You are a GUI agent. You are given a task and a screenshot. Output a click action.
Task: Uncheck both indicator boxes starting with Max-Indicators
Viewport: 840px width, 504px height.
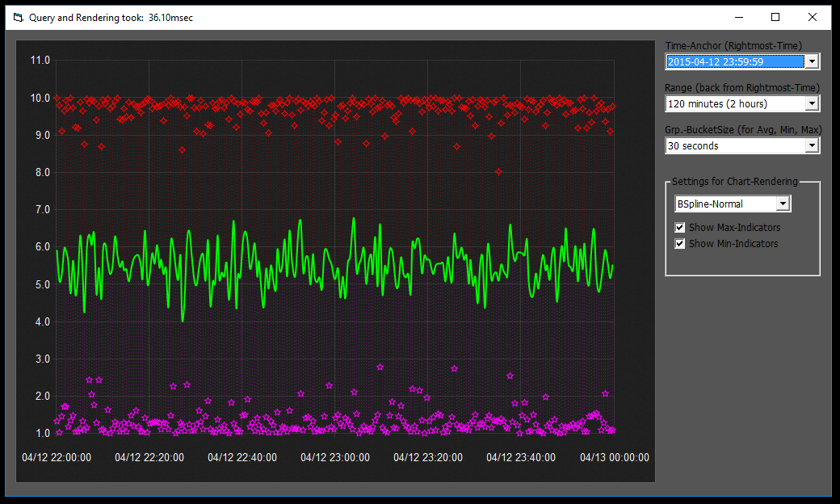pos(679,227)
